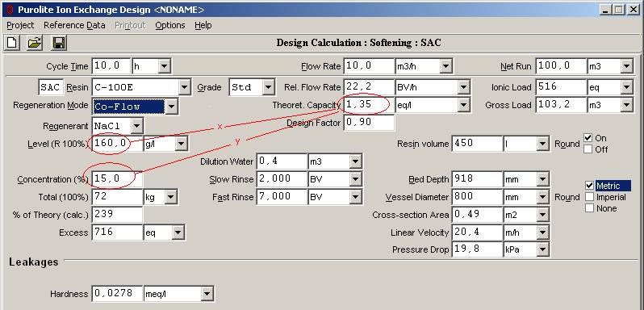Click the Fast Rinse field showing 7,000

point(282,197)
